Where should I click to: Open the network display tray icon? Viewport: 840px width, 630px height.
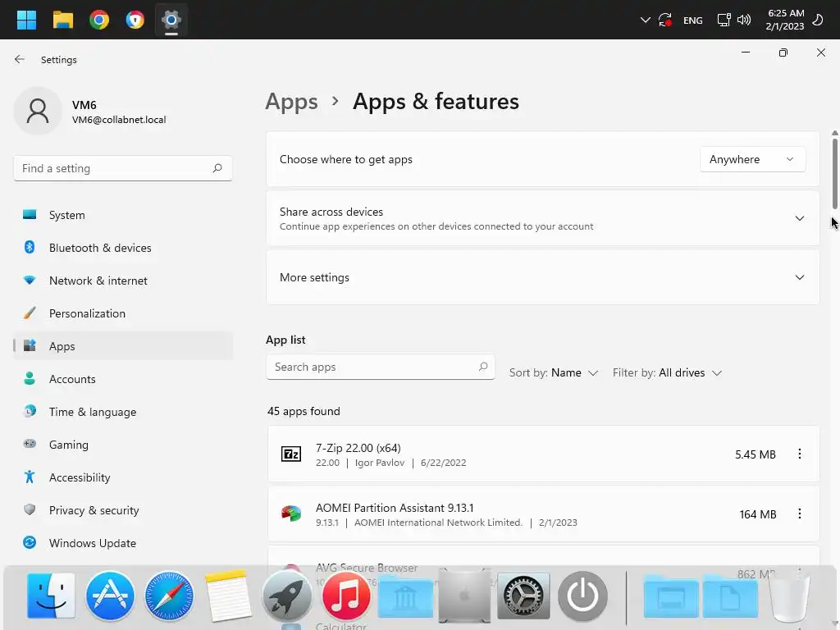pos(724,20)
